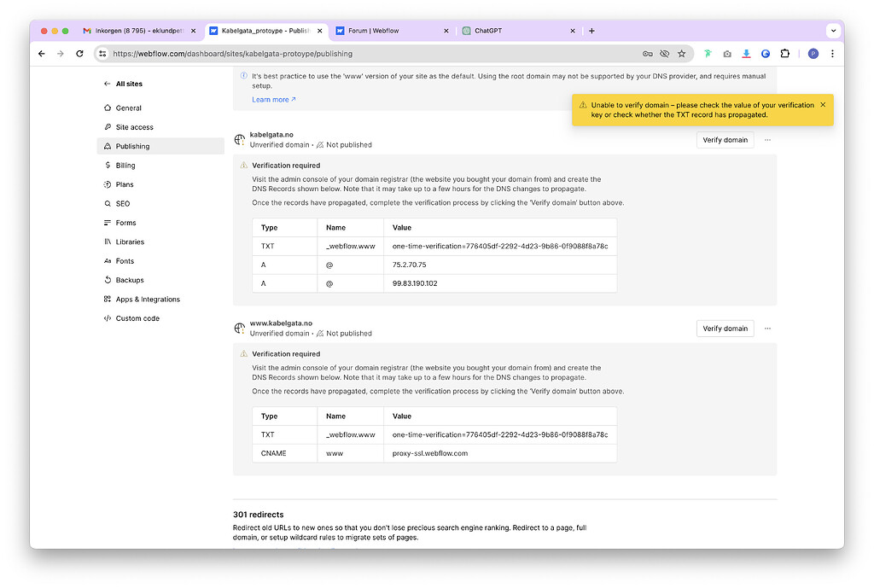Select the 99.83.190.102 A record value

point(415,283)
